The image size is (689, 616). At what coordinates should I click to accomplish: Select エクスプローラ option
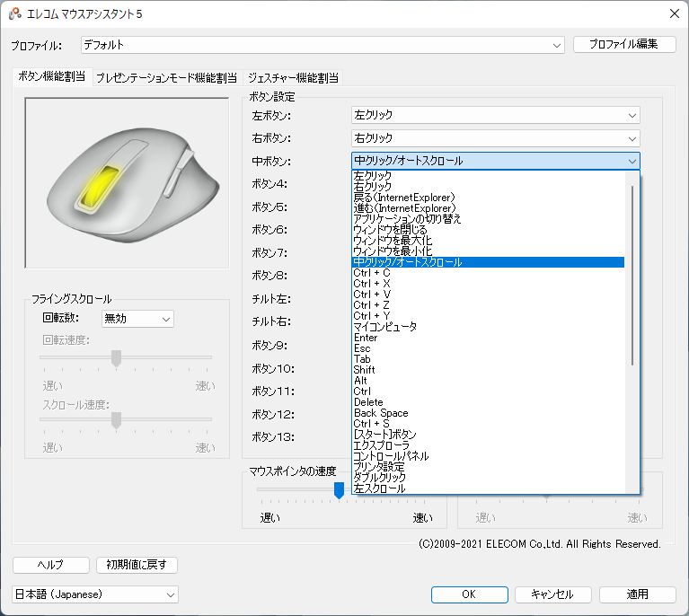488,445
